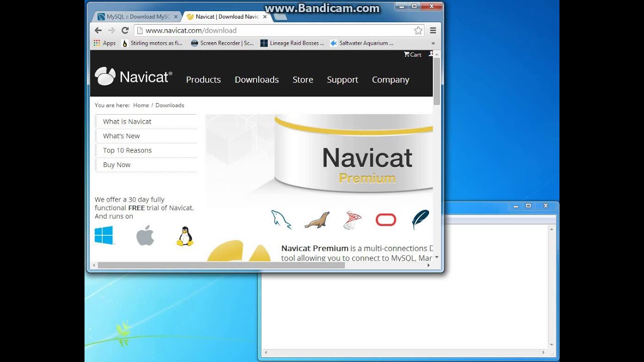The height and width of the screenshot is (362, 644).
Task: Click the Windows platform logo
Action: tap(104, 235)
